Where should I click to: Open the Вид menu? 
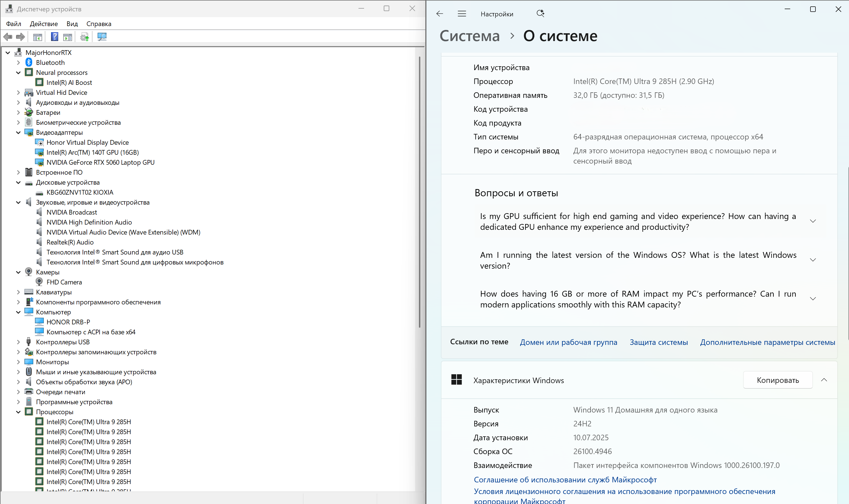[72, 24]
